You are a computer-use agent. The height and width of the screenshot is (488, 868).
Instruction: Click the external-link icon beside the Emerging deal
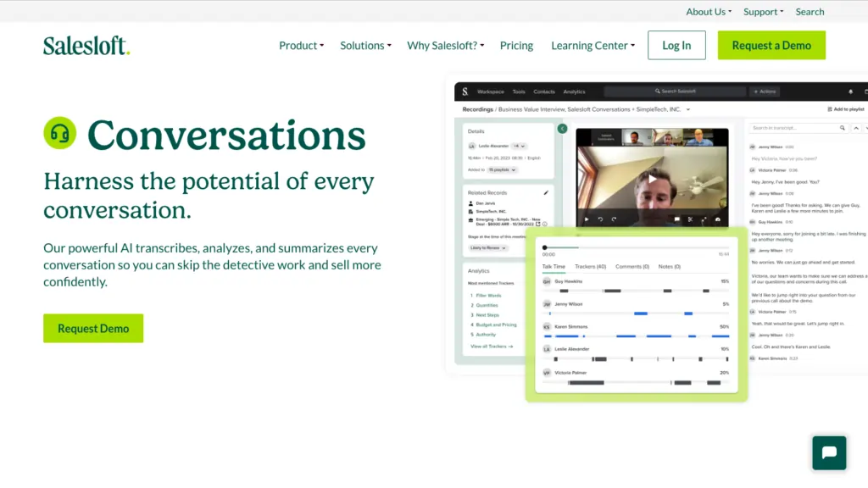tap(537, 224)
